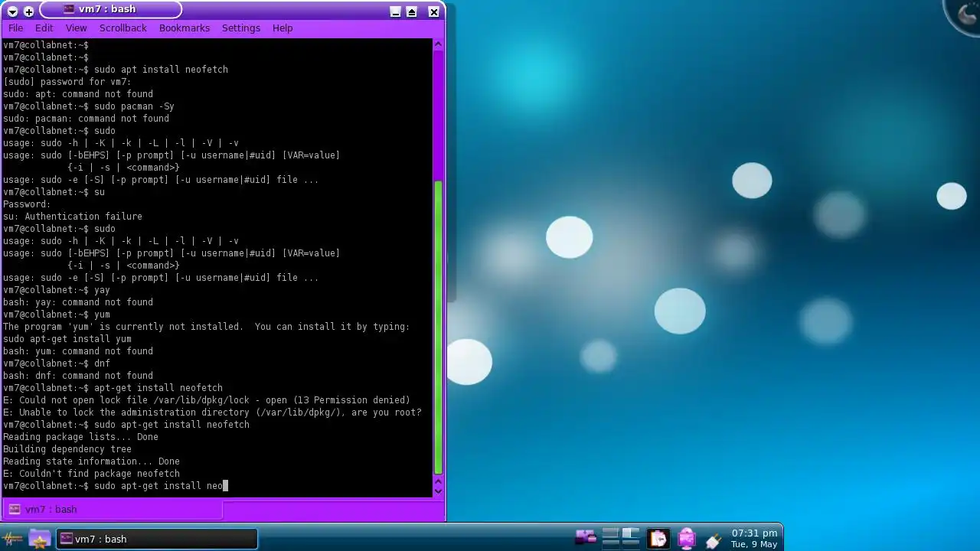Click the 'su: Authentication failure' line

pyautogui.click(x=73, y=217)
